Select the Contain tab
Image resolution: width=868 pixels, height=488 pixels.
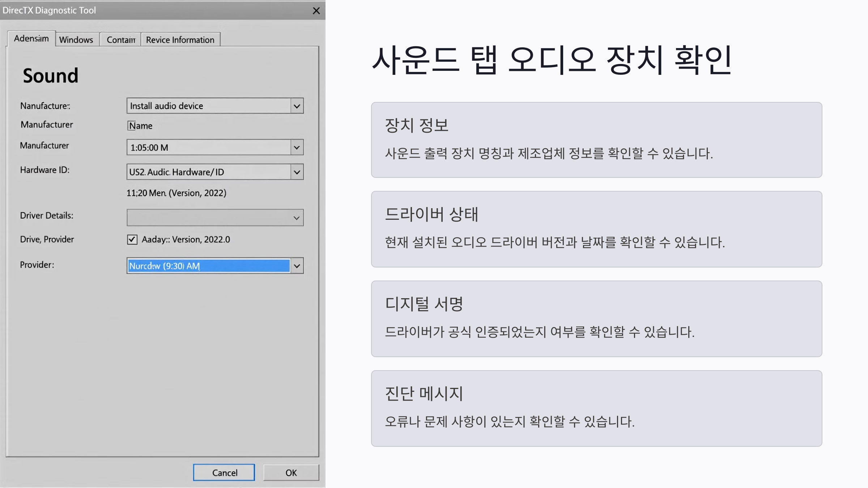(x=121, y=40)
